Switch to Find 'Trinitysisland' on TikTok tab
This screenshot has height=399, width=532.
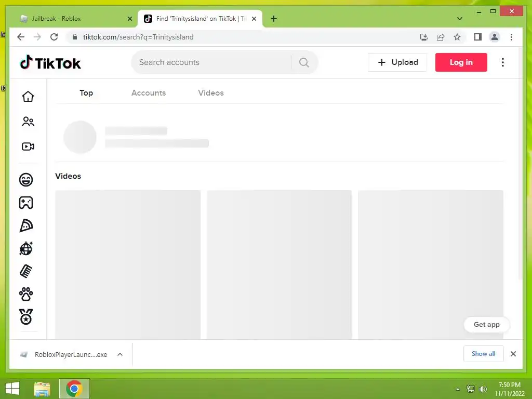click(x=200, y=19)
